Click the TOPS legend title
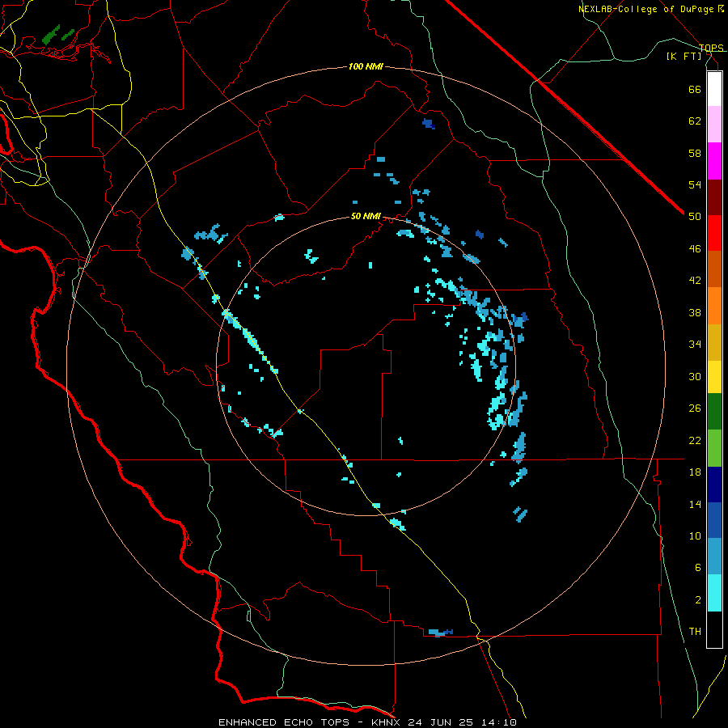 tap(711, 48)
